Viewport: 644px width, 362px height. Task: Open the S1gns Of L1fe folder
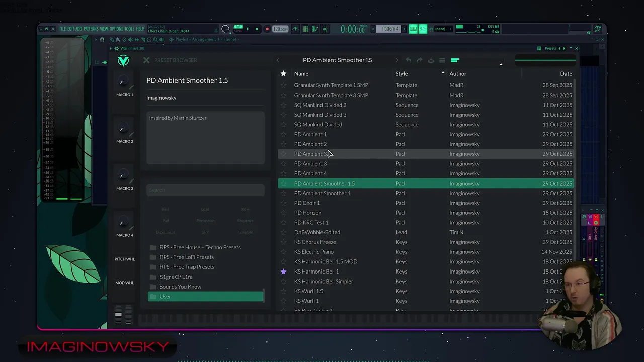pos(205,277)
